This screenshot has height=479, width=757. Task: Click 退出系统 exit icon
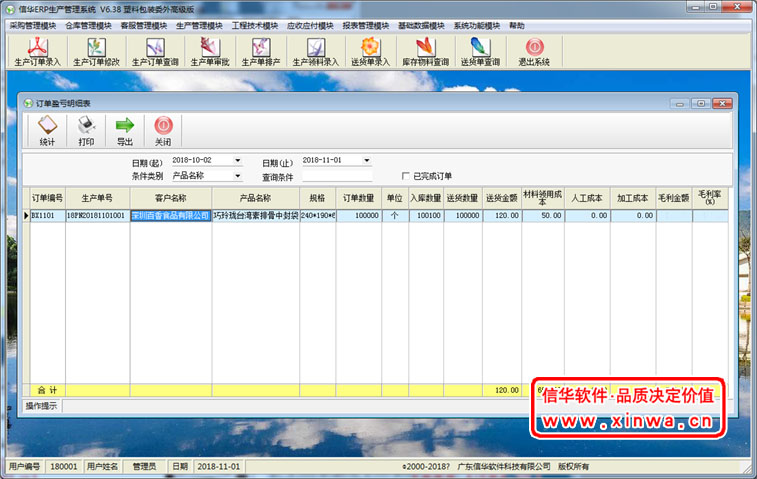coord(534,52)
